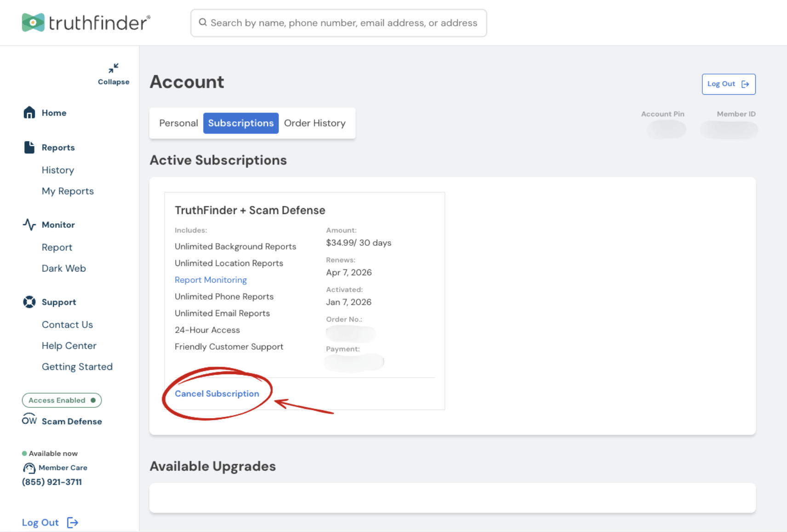Toggle the Access Enabled badge
The width and height of the screenshot is (787, 532).
(x=62, y=400)
